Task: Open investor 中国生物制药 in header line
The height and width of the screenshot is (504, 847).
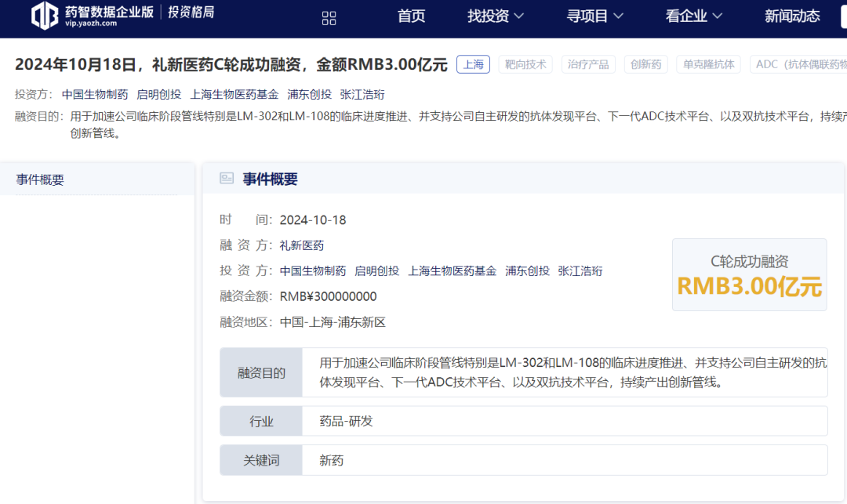Action: [x=95, y=94]
